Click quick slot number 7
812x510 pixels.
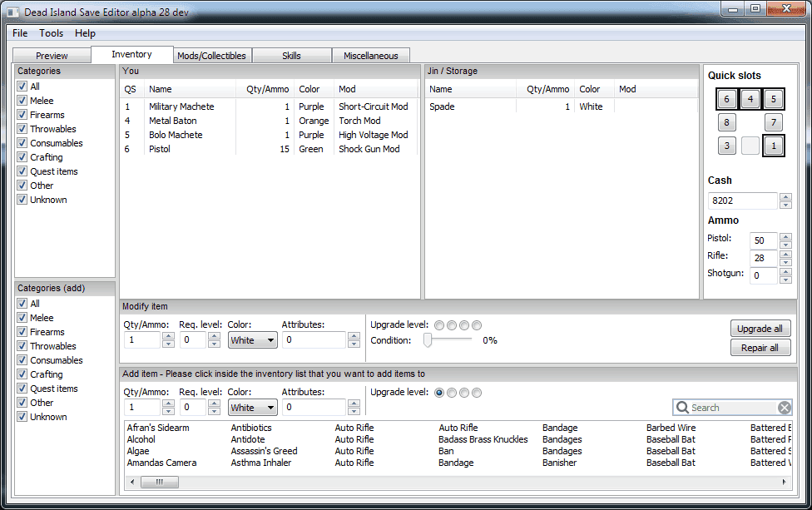point(774,123)
